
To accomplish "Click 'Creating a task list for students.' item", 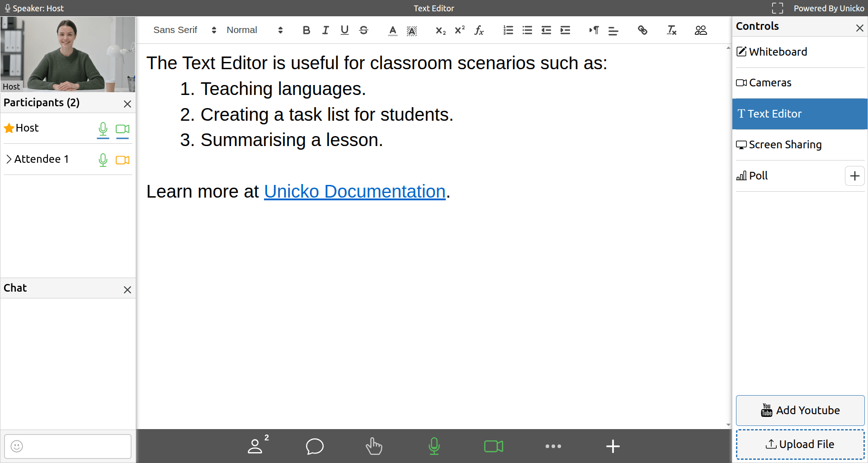I will pyautogui.click(x=326, y=115).
